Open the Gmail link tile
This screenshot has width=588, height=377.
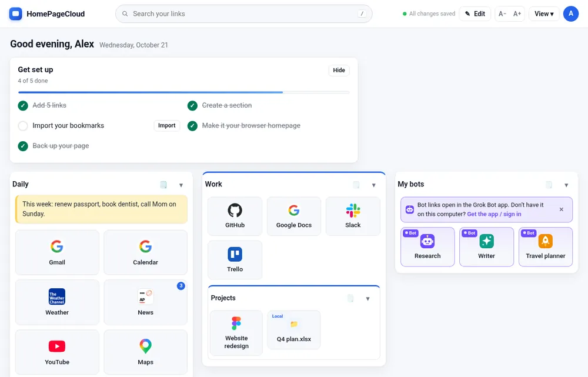[57, 252]
